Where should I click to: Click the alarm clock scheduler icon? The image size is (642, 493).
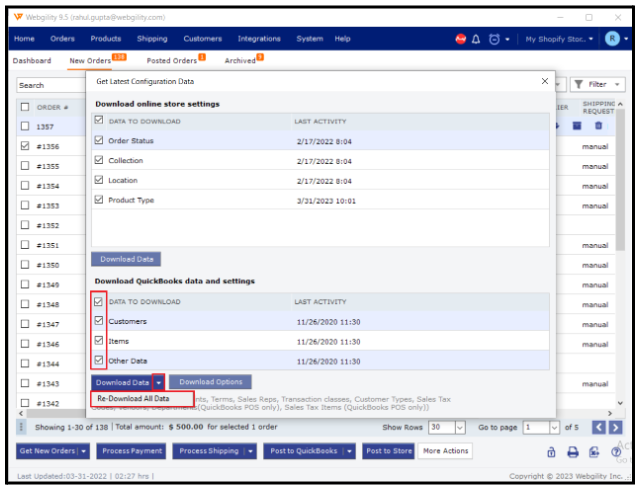point(494,39)
